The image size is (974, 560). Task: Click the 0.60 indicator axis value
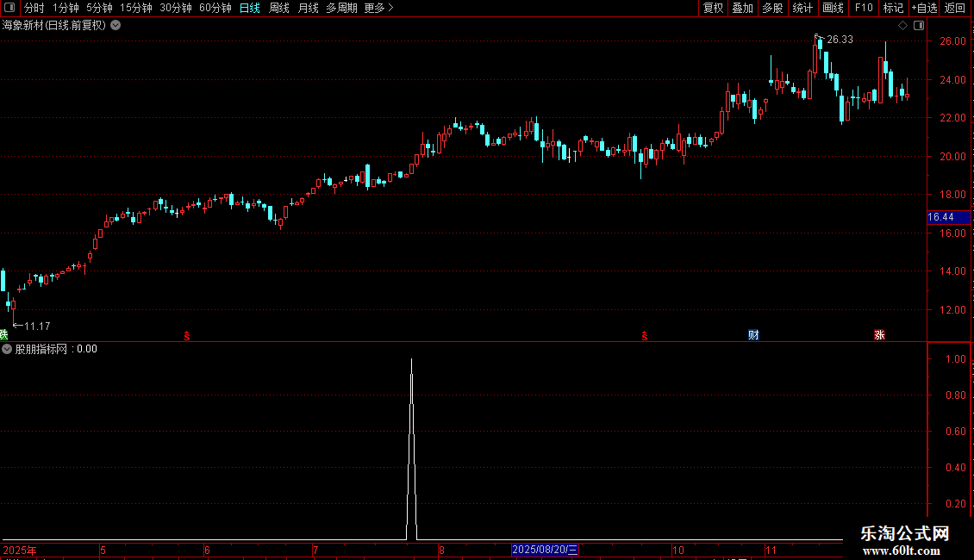[955, 432]
